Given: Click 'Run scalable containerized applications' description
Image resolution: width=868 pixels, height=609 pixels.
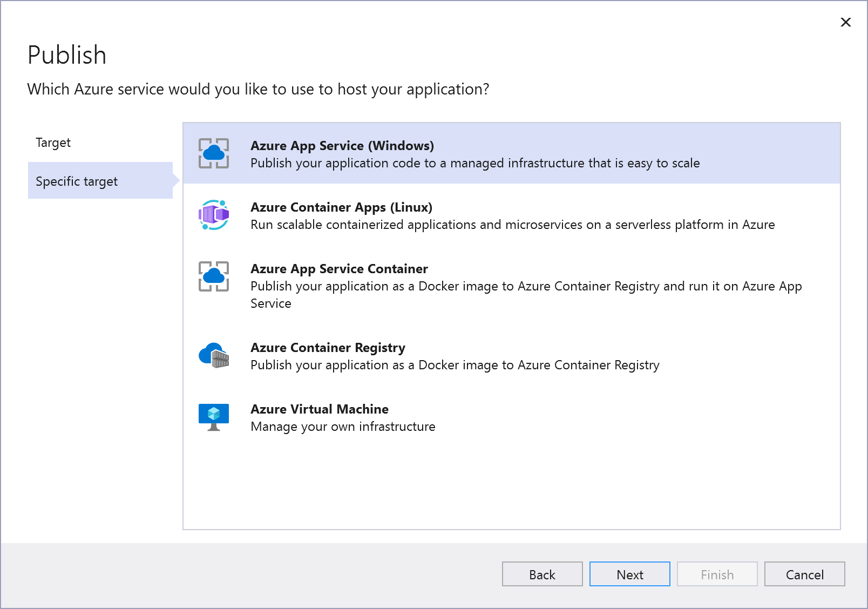Looking at the screenshot, I should (x=512, y=225).
